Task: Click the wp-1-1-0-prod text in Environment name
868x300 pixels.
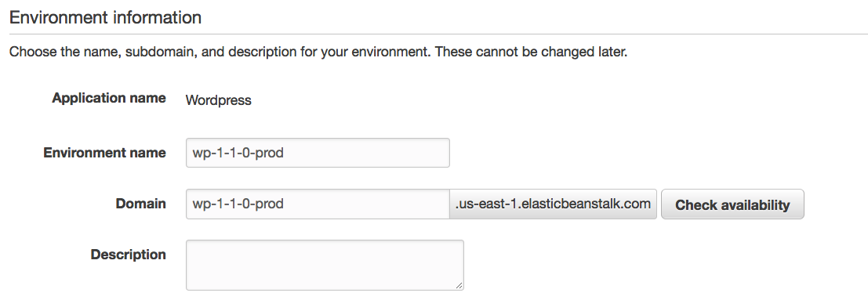Action: pos(238,153)
